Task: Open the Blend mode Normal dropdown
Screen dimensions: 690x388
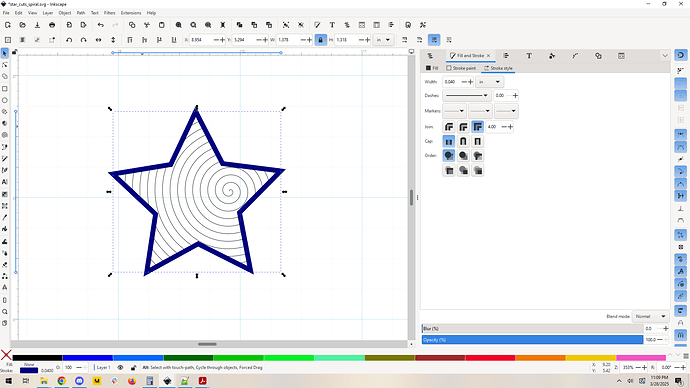Action: [650, 316]
